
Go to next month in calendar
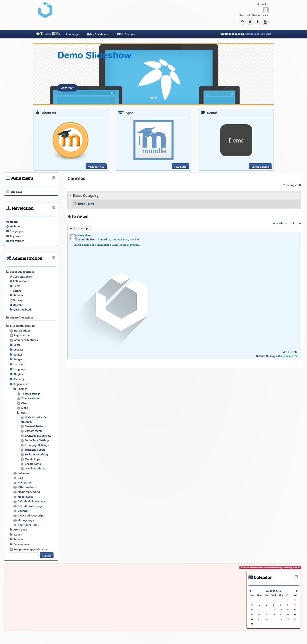(x=297, y=591)
